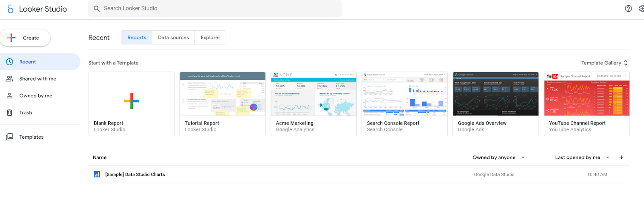Expand the Template Gallery chevron toggle
This screenshot has width=644, height=212.
click(625, 63)
